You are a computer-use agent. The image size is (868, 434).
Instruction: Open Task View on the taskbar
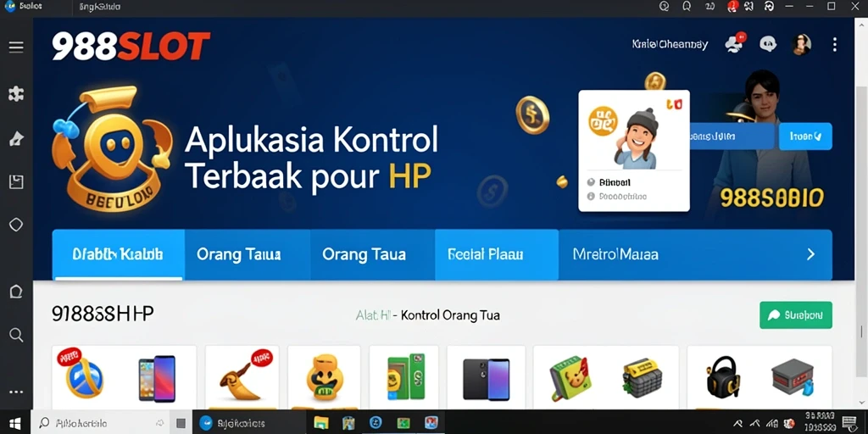tap(181, 423)
